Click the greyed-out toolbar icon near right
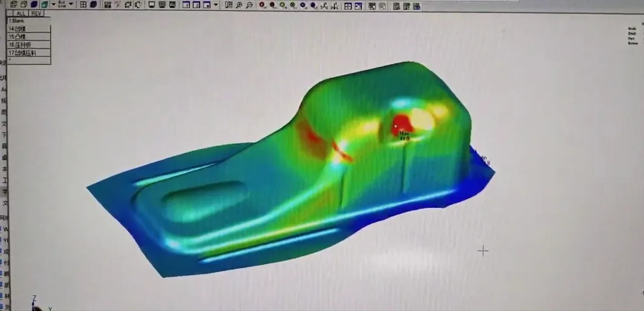Image resolution: width=644 pixels, height=311 pixels. [383, 5]
